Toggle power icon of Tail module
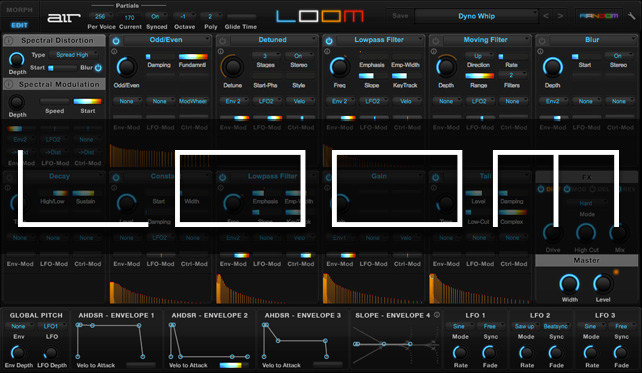This screenshot has width=642, height=373. tap(435, 177)
